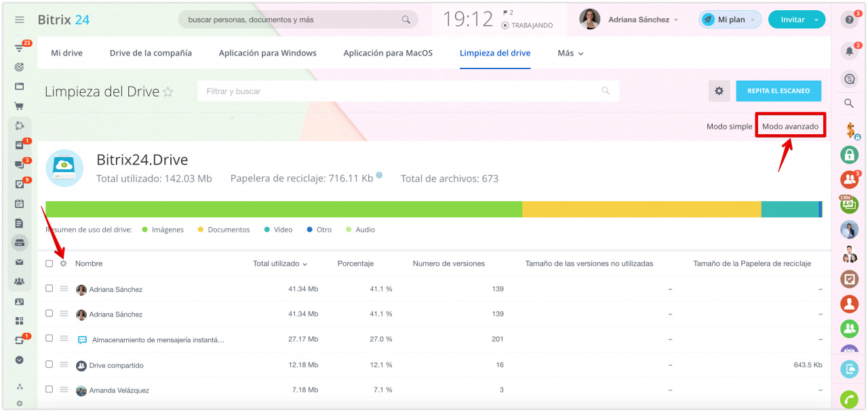Viewport: 868px width, 412px height.
Task: Open Aplicación para MacOS tab
Action: pyautogui.click(x=388, y=53)
